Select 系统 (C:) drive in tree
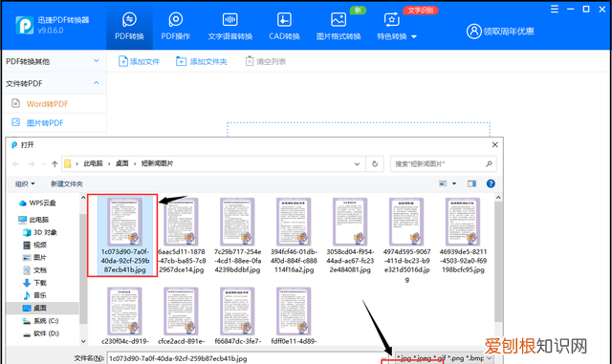Image resolution: width=612 pixels, height=364 pixels. point(40,321)
